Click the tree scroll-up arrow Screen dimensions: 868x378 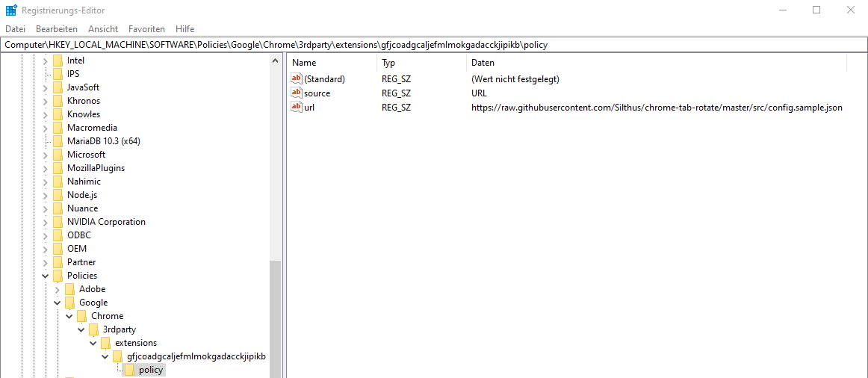276,61
